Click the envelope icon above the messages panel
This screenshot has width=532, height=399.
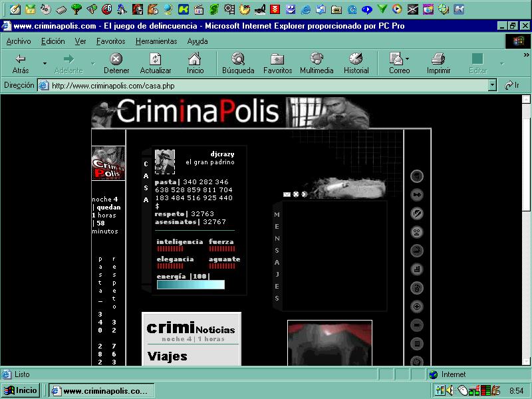[x=287, y=194]
